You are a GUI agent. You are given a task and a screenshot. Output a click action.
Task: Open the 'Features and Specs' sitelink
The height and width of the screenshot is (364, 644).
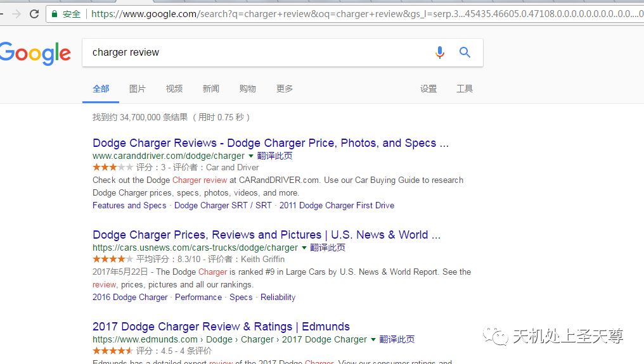(x=129, y=205)
